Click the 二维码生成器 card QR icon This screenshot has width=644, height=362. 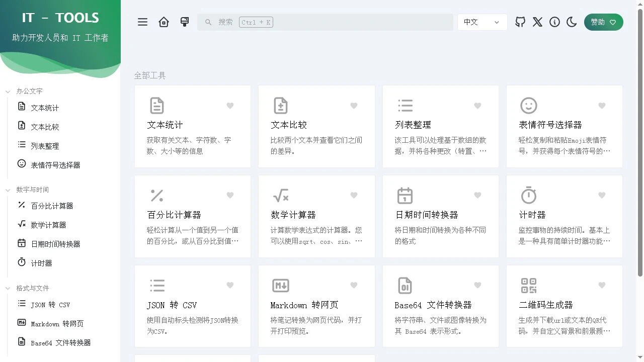coord(529,285)
